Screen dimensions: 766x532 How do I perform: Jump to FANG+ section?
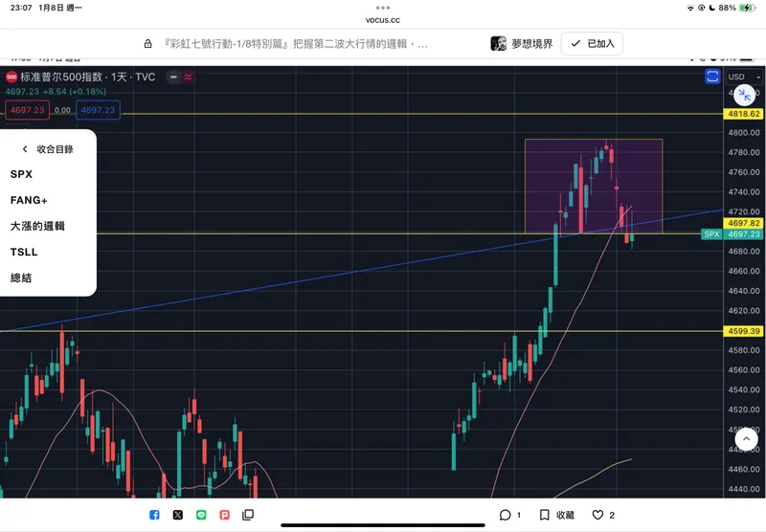tap(29, 200)
